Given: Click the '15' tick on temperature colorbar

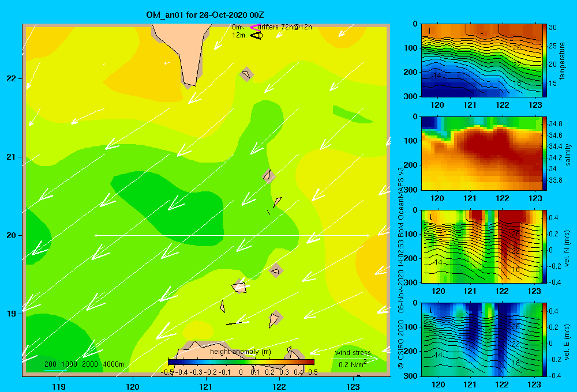Looking at the screenshot, I should point(553,84).
